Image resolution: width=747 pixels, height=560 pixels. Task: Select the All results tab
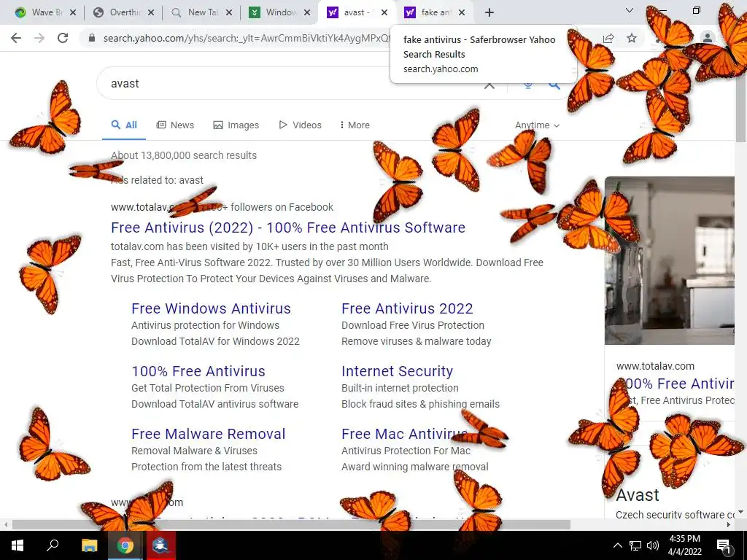(124, 125)
